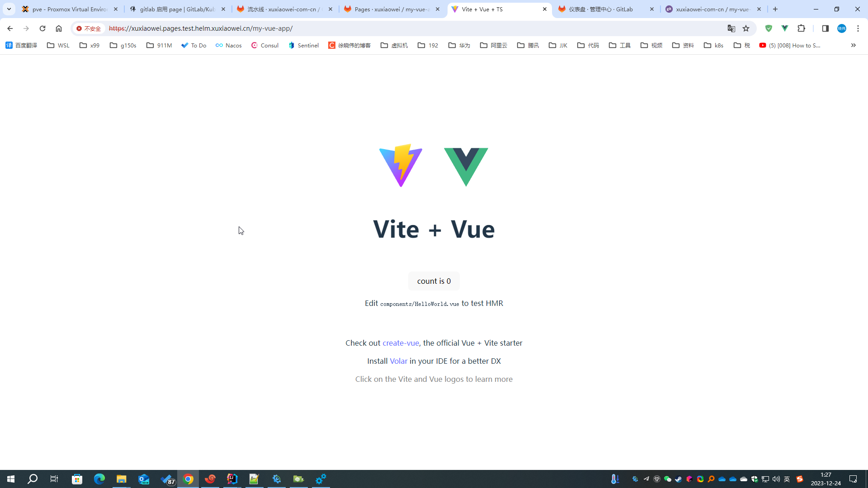Image resolution: width=868 pixels, height=488 pixels.
Task: Click the Vue.js logo icon
Action: 466,166
